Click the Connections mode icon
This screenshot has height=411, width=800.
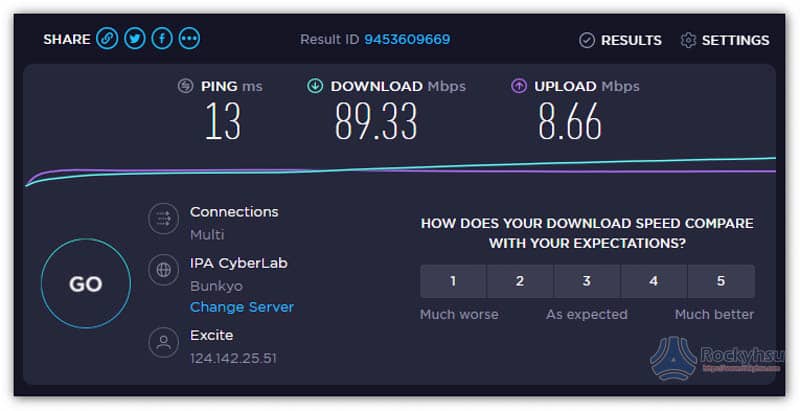coord(163,219)
